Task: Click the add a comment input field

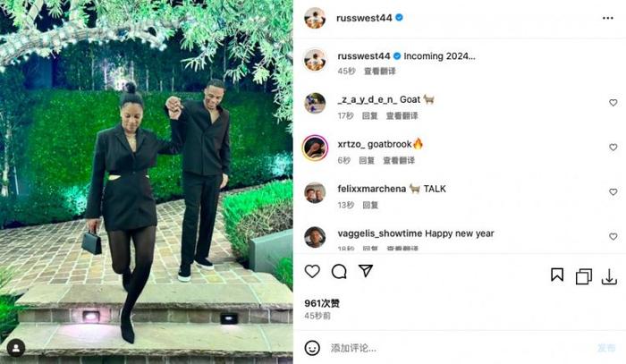Action: (x=459, y=348)
